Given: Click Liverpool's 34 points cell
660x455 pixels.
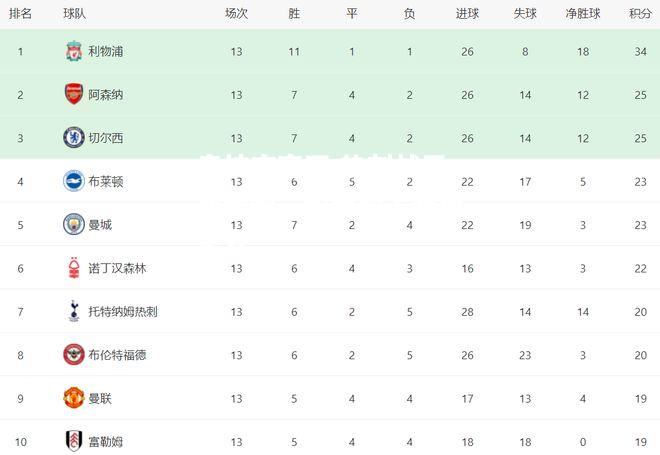Looking at the screenshot, I should tap(640, 51).
